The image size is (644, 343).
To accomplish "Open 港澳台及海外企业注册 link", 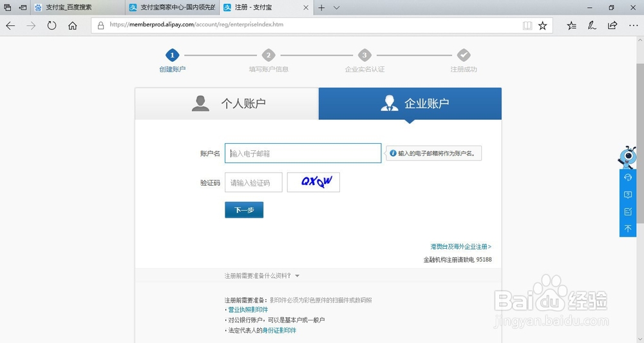I will point(461,246).
